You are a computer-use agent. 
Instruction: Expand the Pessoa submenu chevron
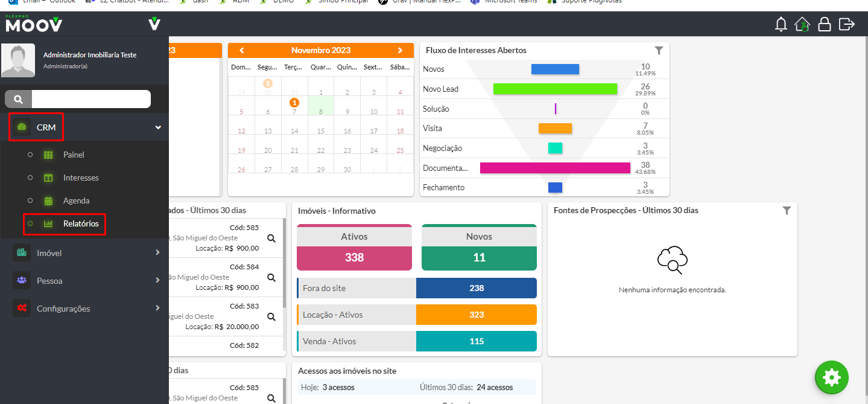coord(158,280)
